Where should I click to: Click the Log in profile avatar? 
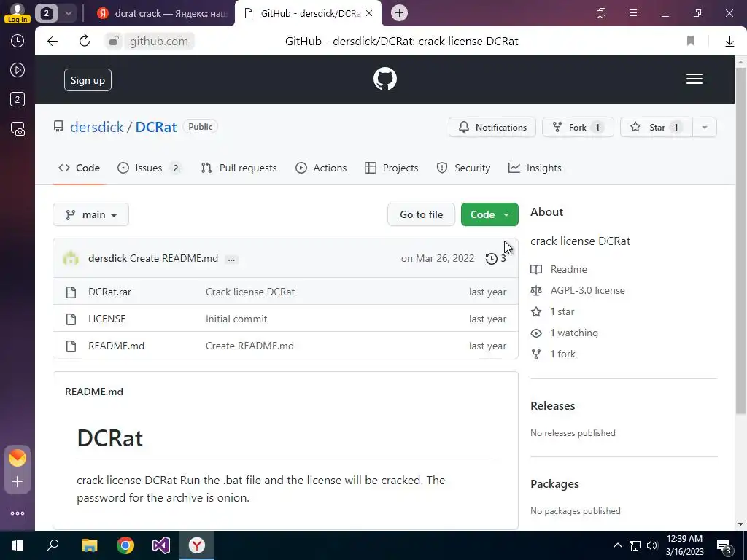coord(18,13)
